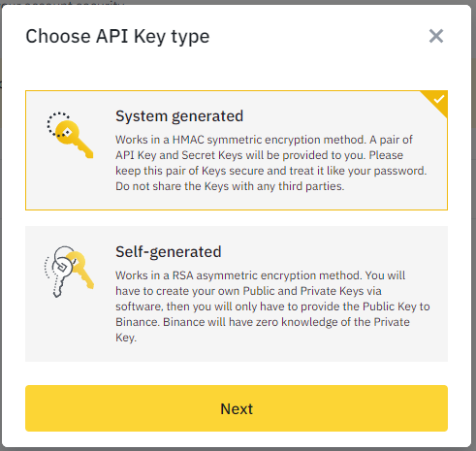The height and width of the screenshot is (451, 476).
Task: Click the Choose API Key type title
Action: click(117, 36)
